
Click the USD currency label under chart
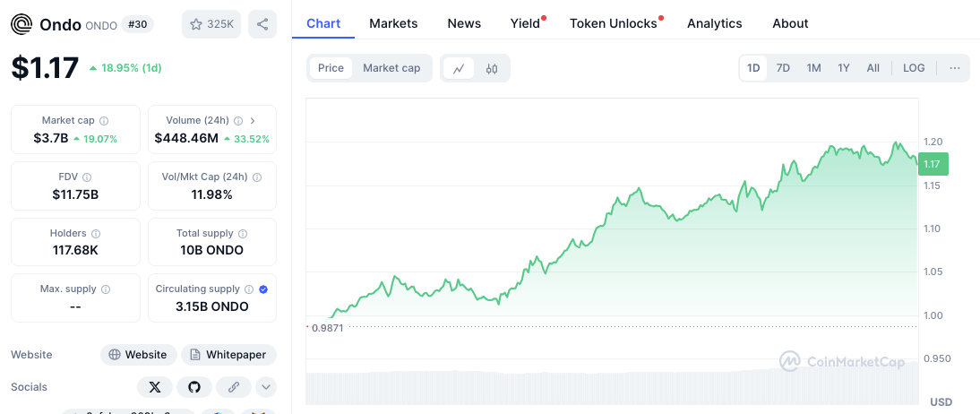pos(941,401)
